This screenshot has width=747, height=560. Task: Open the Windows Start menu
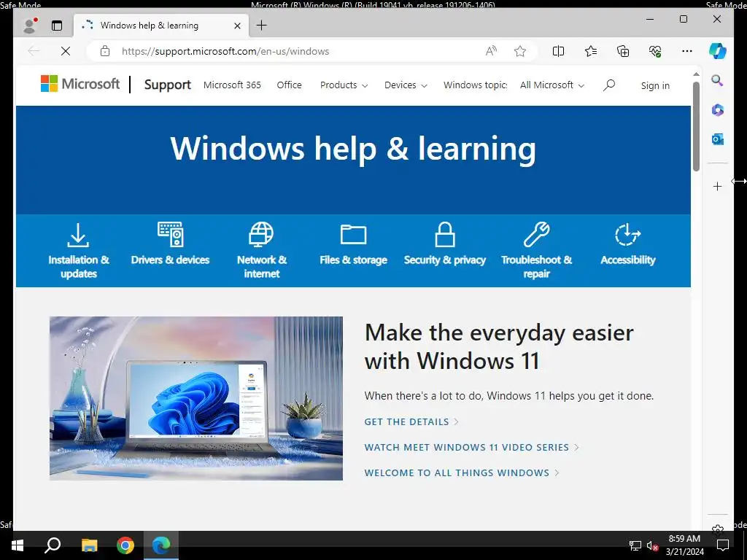click(18, 545)
